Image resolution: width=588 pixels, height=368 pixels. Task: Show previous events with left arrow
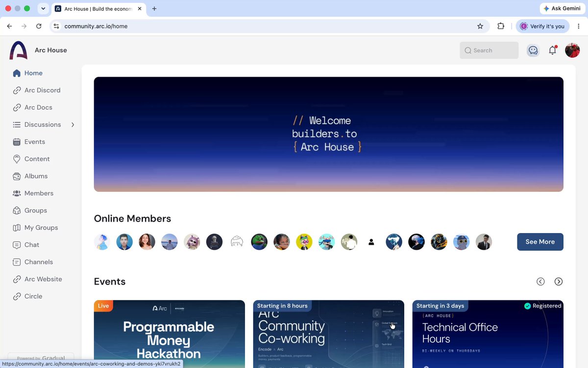click(x=540, y=282)
